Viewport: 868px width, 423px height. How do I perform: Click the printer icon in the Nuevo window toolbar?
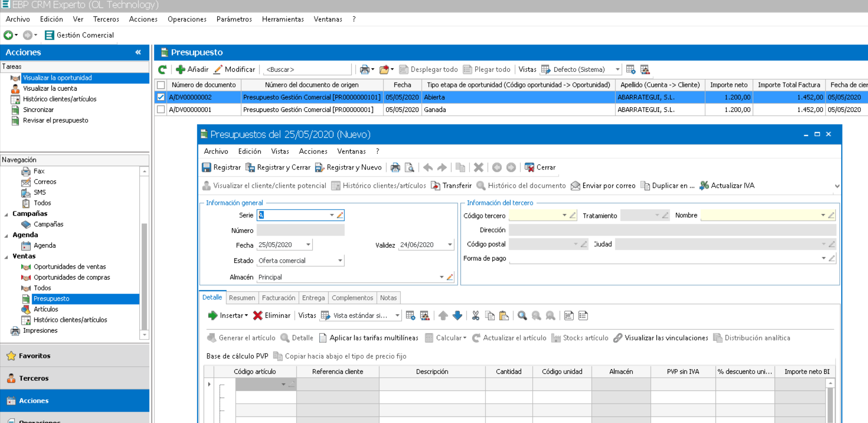(395, 167)
